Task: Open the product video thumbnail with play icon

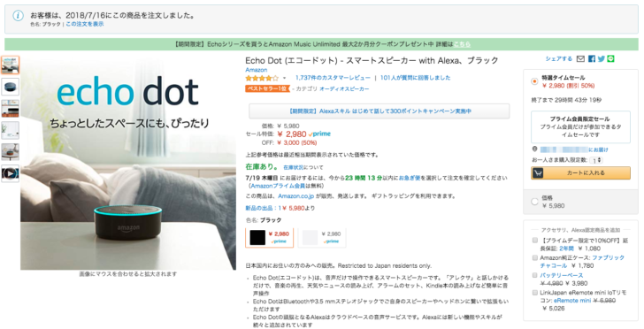Action: [x=11, y=173]
